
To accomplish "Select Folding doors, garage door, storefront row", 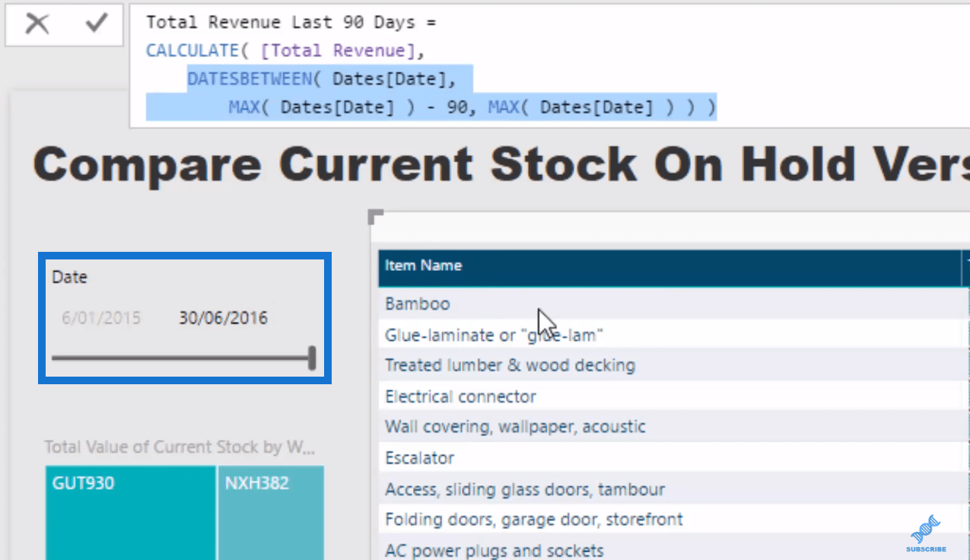I will (673, 520).
